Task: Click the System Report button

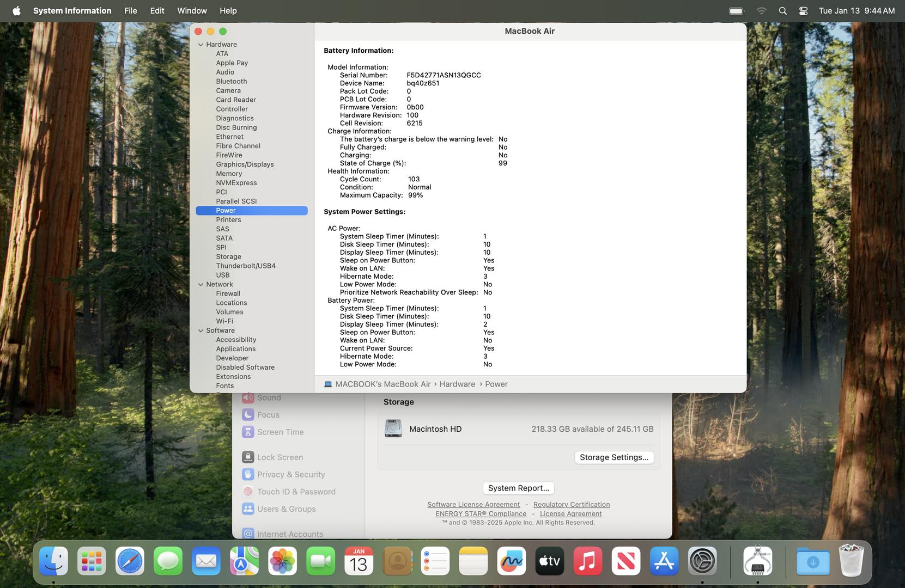Action: pos(518,488)
